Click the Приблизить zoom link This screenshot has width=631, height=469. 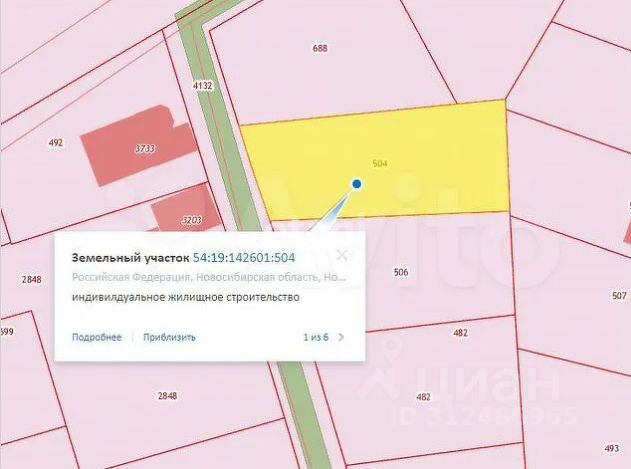click(169, 337)
